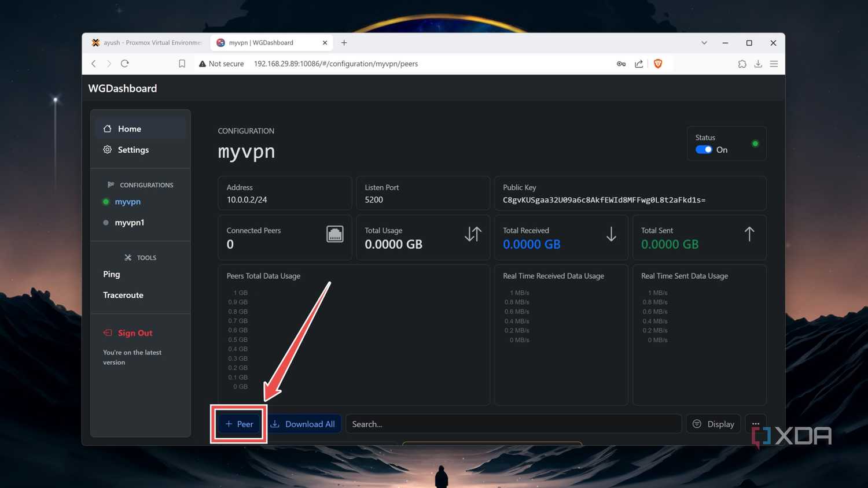Click the Not secure warning indicator

tap(221, 64)
